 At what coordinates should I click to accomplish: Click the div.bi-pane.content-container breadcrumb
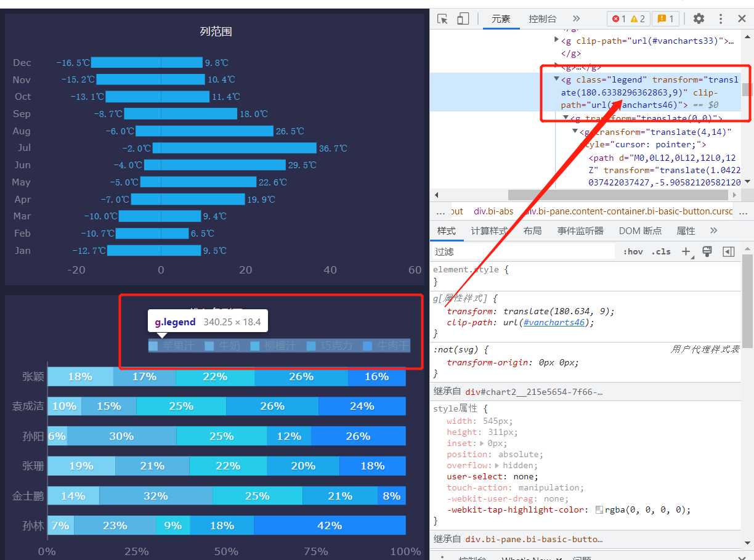629,211
